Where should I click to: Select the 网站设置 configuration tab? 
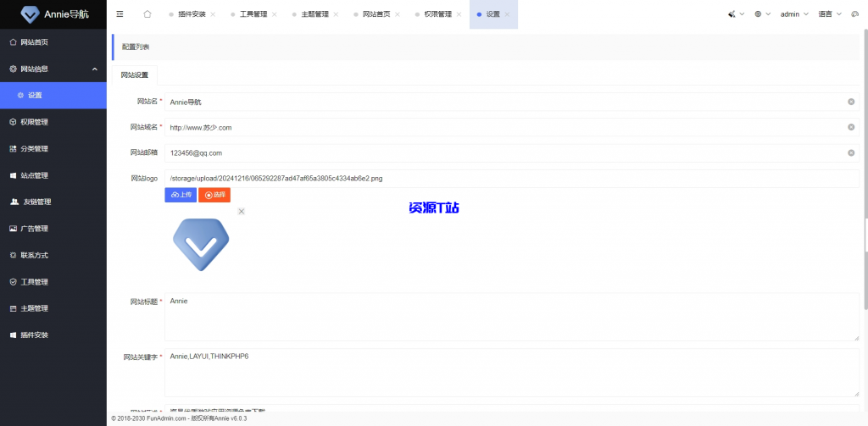point(135,75)
